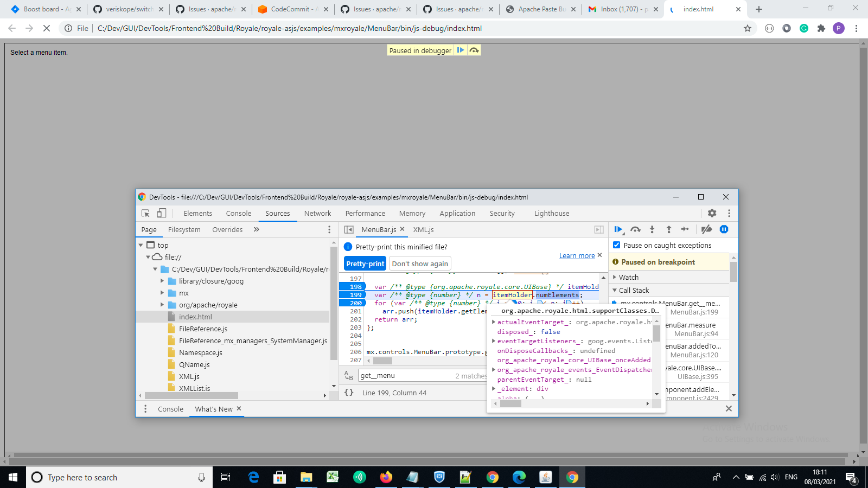The height and width of the screenshot is (488, 868).
Task: Step over next function call
Action: point(635,229)
